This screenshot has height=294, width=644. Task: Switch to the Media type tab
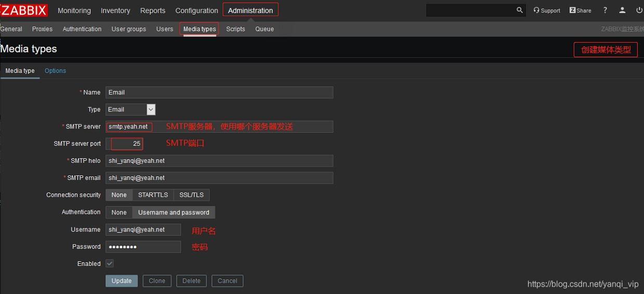coord(20,71)
